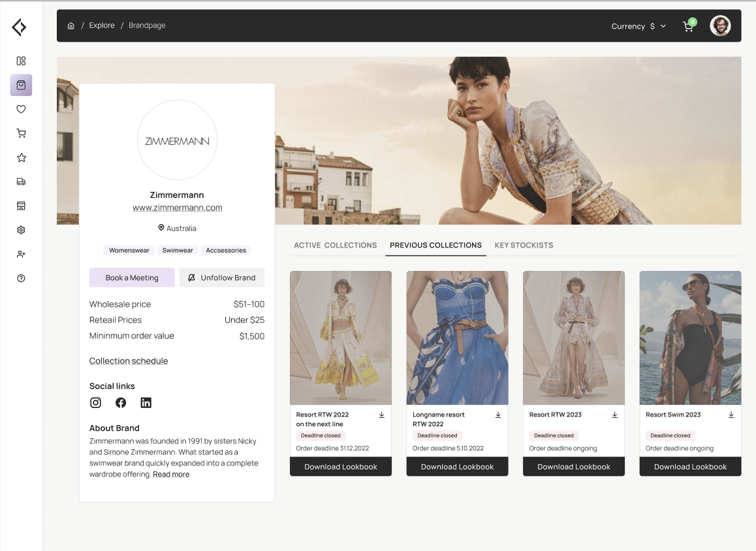This screenshot has height=551, width=756.
Task: Click the Minimum order value $1,500
Action: coord(252,336)
